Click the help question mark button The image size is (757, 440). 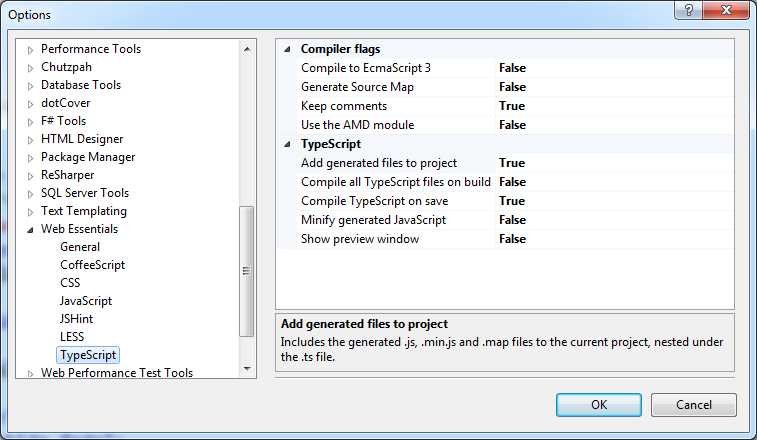click(x=689, y=10)
